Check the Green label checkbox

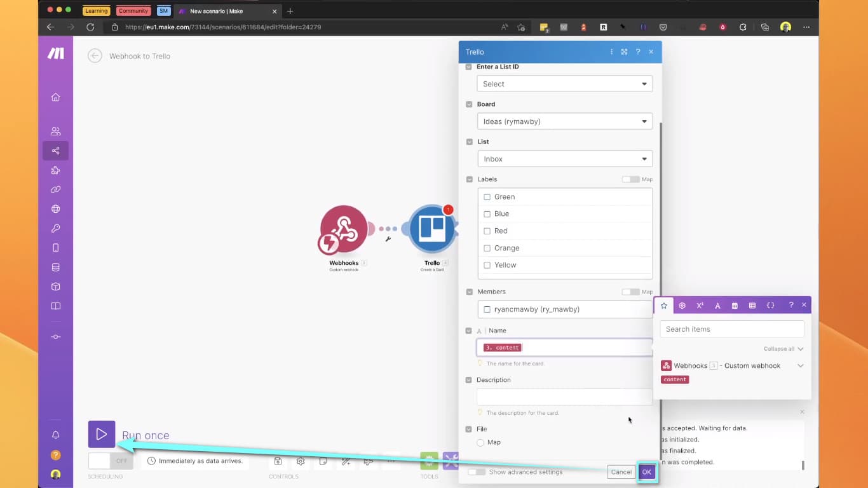tap(487, 197)
